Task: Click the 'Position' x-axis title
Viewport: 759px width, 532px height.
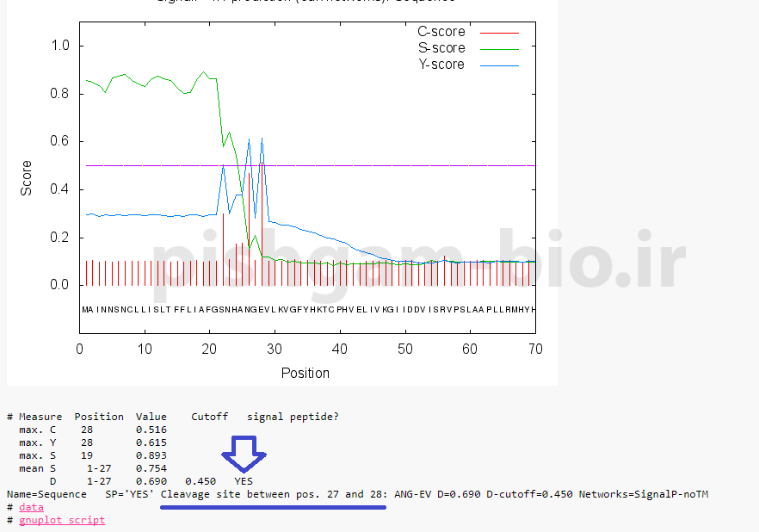Action: point(305,373)
